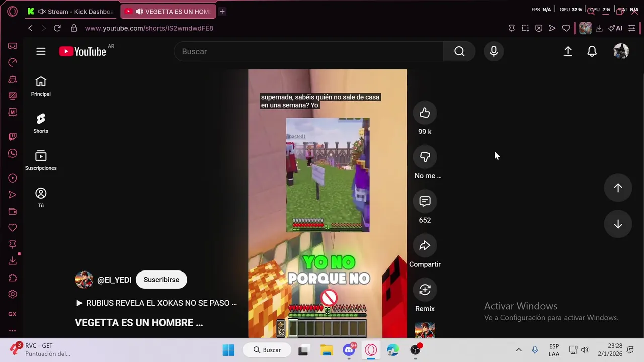Open GX Corner gamepad icon in sidebar
Viewport: 644px width, 362px height.
coord(13,46)
